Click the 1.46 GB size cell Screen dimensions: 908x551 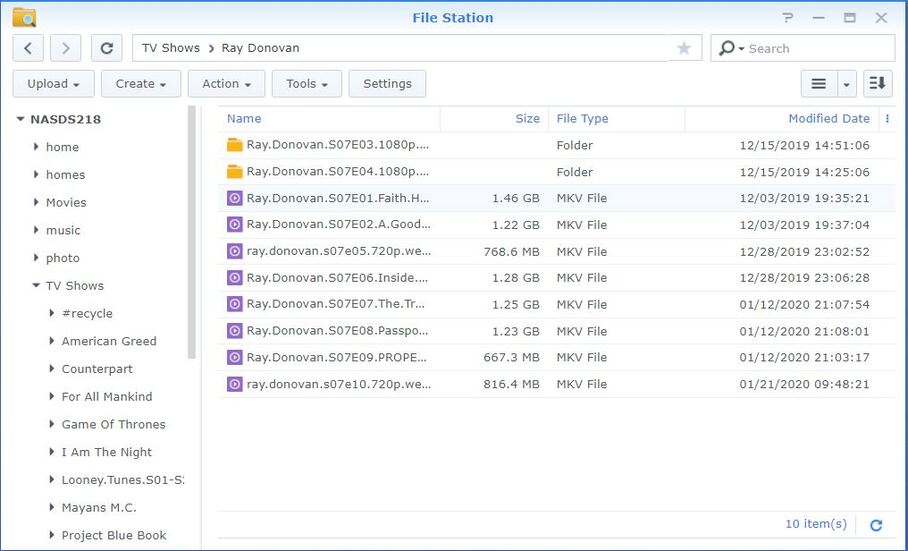516,198
